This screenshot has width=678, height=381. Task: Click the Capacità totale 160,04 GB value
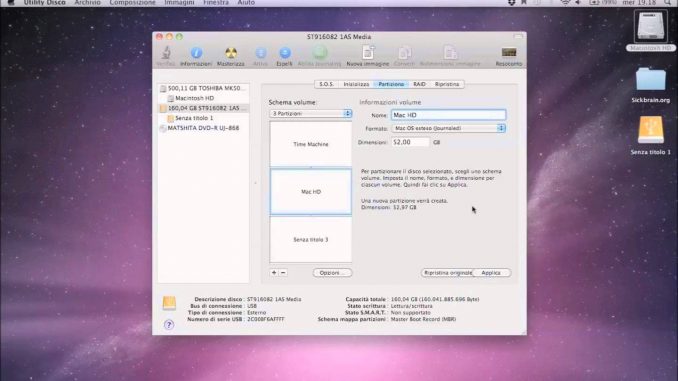click(435, 299)
